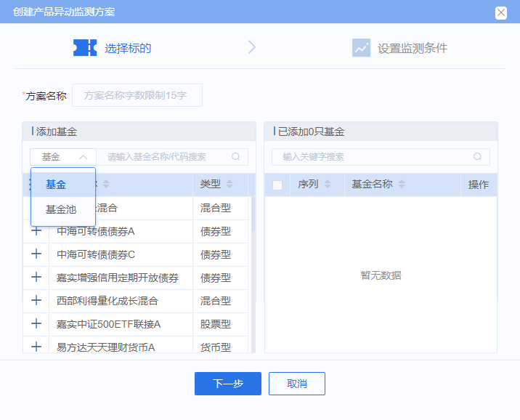Screen dimensions: 520x420
Task: Collapse the 基金 type dropdown selector
Action: tap(62, 157)
